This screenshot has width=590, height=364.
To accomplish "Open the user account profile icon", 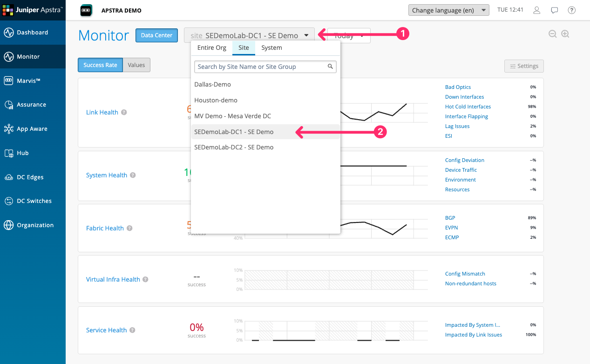I will click(x=537, y=10).
